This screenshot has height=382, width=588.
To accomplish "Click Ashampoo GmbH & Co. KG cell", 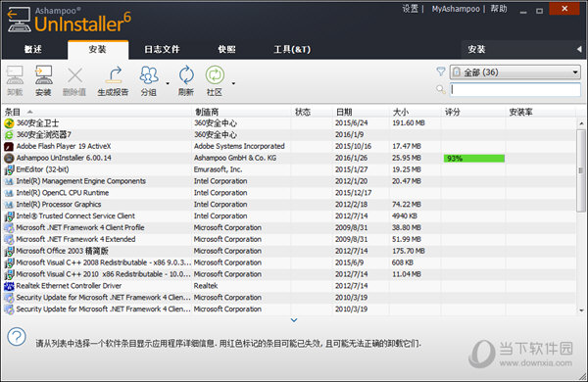I will click(235, 158).
